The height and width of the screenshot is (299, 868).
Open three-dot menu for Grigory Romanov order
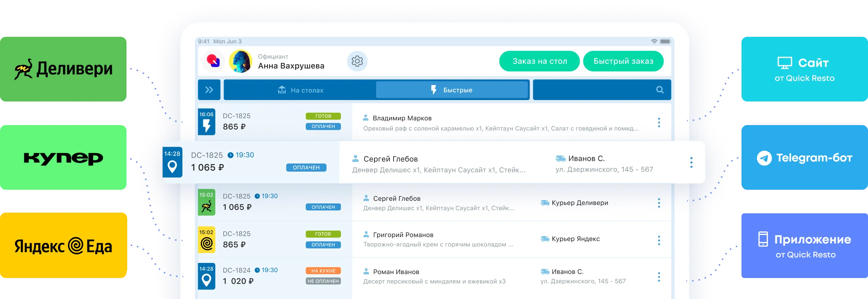[659, 241]
